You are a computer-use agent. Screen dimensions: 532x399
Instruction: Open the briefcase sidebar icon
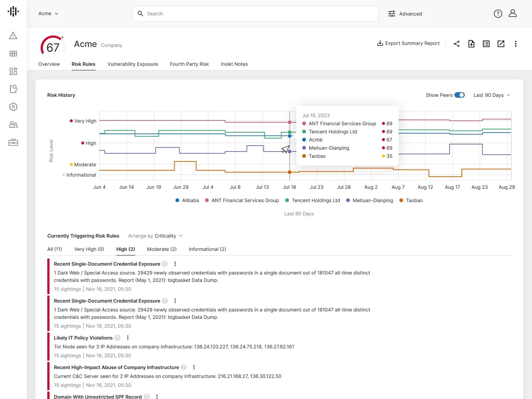[13, 142]
